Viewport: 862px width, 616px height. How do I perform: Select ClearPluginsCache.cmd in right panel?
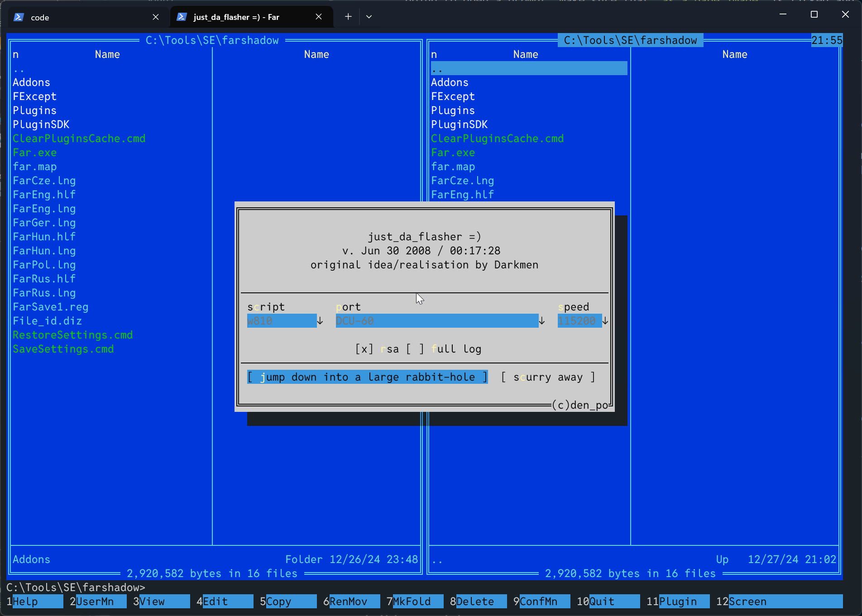(498, 138)
